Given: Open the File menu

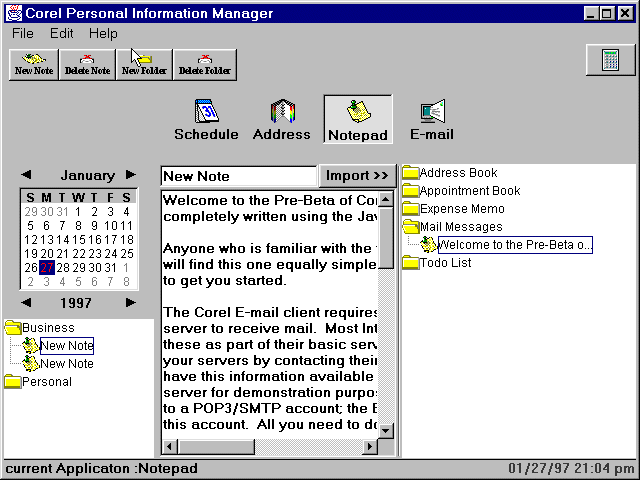Looking at the screenshot, I should click(x=22, y=33).
